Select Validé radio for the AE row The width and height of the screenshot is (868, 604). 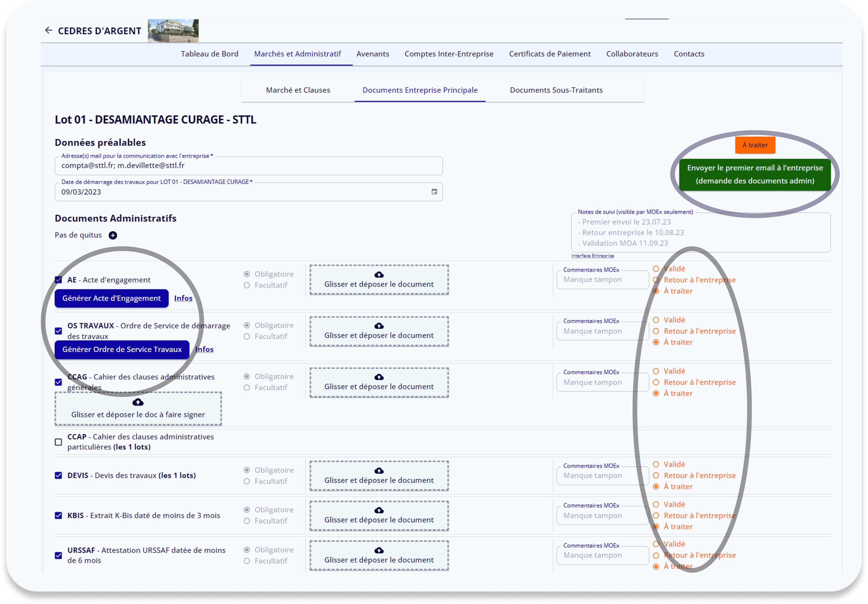click(x=656, y=269)
